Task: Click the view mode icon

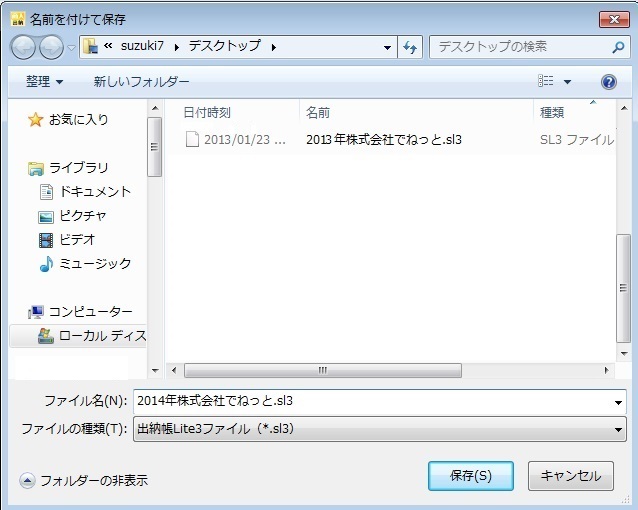Action: tap(546, 81)
